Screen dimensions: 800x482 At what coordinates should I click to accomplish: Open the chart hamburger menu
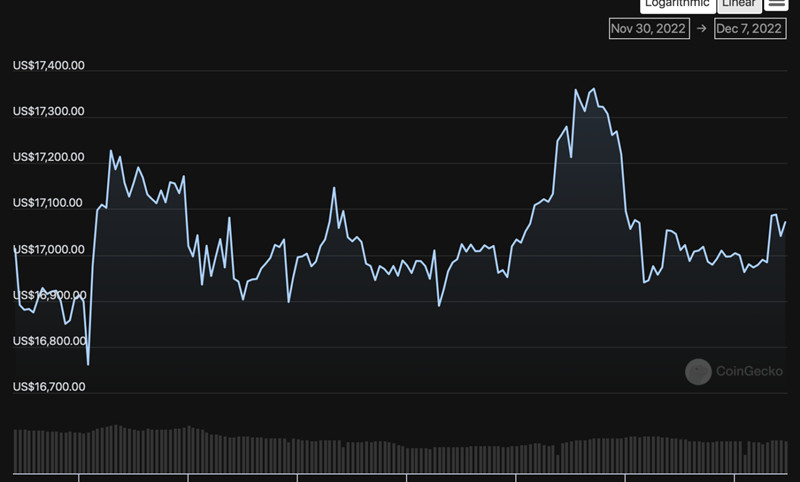pyautogui.click(x=776, y=4)
